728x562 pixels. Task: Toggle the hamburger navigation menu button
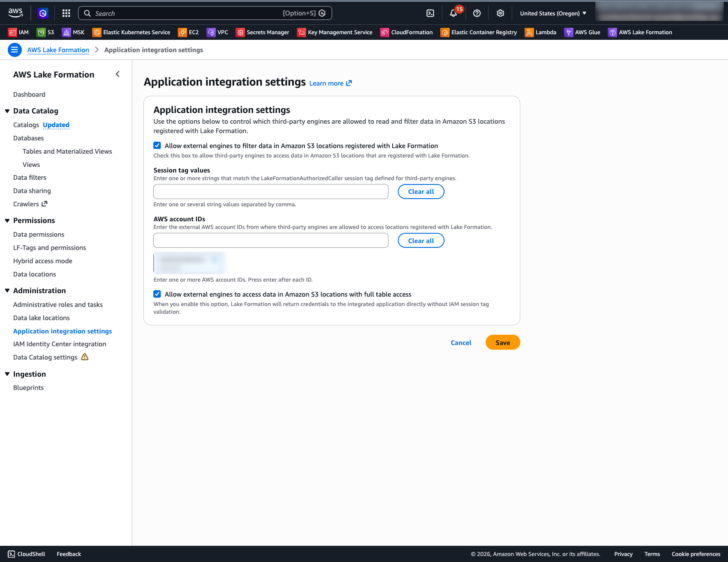[15, 50]
